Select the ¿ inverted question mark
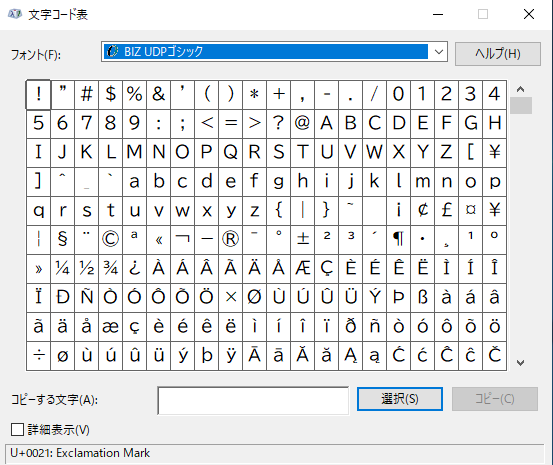This screenshot has width=553, height=465. pyautogui.click(x=135, y=268)
